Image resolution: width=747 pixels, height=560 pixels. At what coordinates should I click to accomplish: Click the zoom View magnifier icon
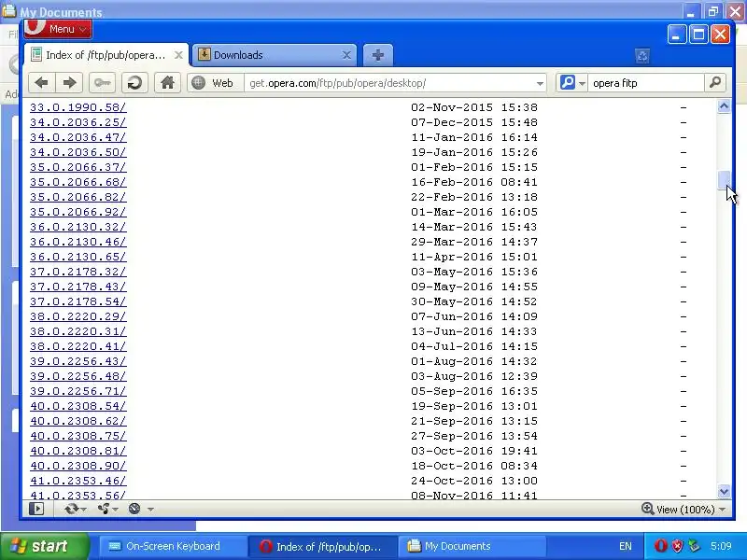(x=647, y=509)
